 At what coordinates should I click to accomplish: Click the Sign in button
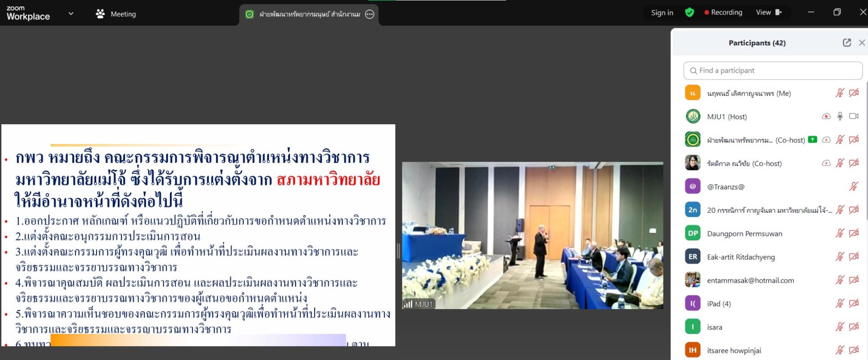point(662,13)
